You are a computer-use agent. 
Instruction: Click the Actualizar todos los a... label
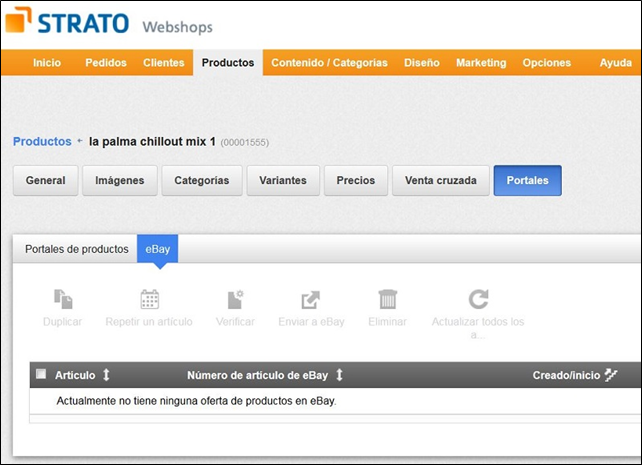coord(478,328)
